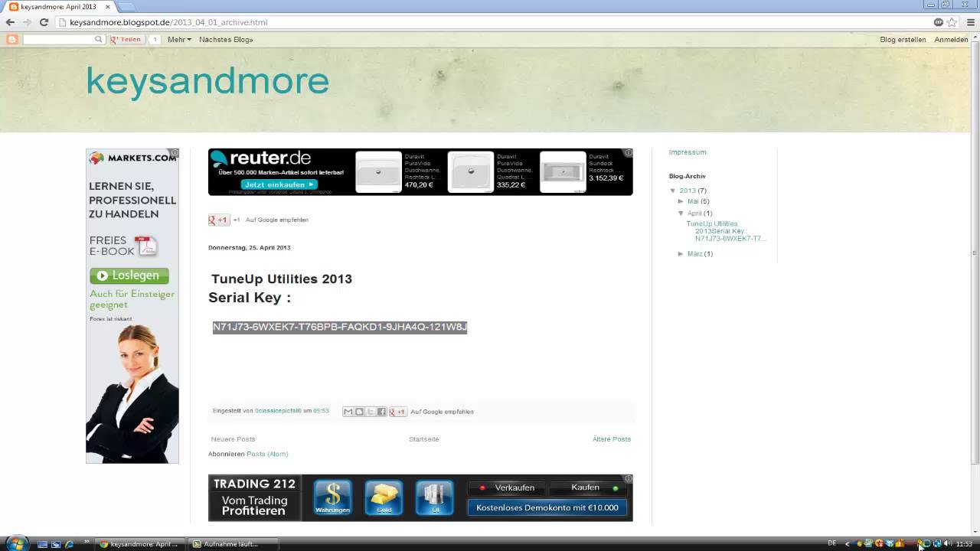Screen dimensions: 980x551
Task: Click the Neuere Posts link
Action: [234, 439]
